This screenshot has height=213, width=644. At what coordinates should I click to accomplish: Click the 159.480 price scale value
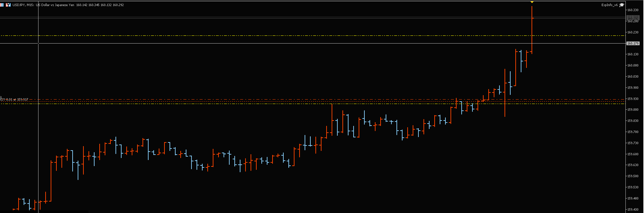coord(633,198)
